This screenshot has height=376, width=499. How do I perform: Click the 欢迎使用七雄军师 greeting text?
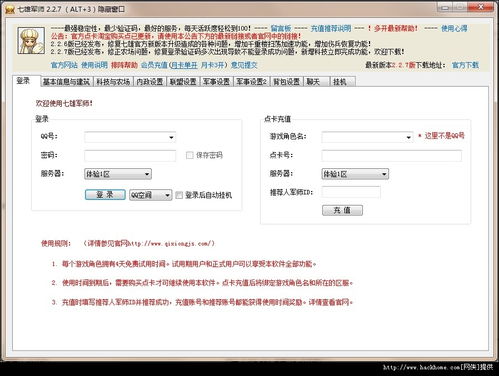(64, 103)
